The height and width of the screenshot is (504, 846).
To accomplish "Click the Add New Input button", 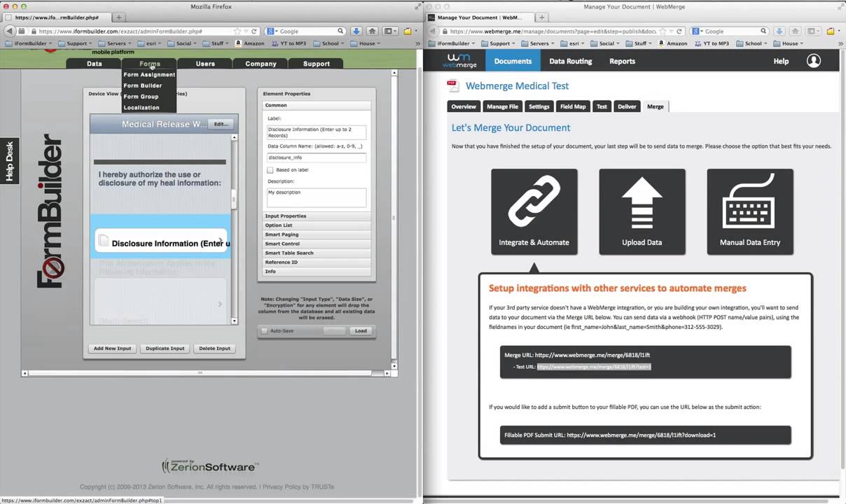I will [113, 348].
